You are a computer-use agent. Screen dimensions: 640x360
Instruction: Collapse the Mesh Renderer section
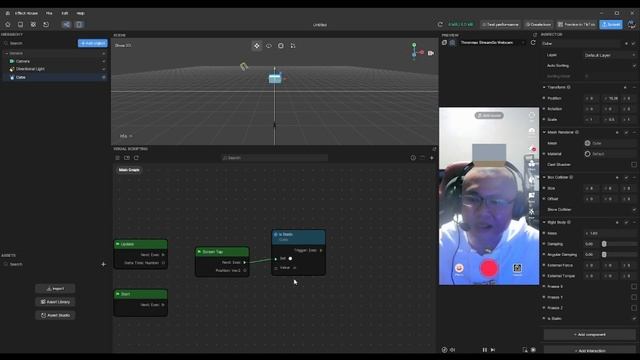(x=544, y=132)
